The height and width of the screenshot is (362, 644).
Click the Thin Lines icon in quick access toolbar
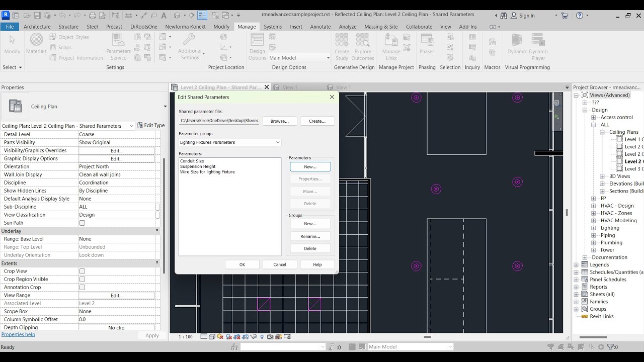click(x=202, y=16)
